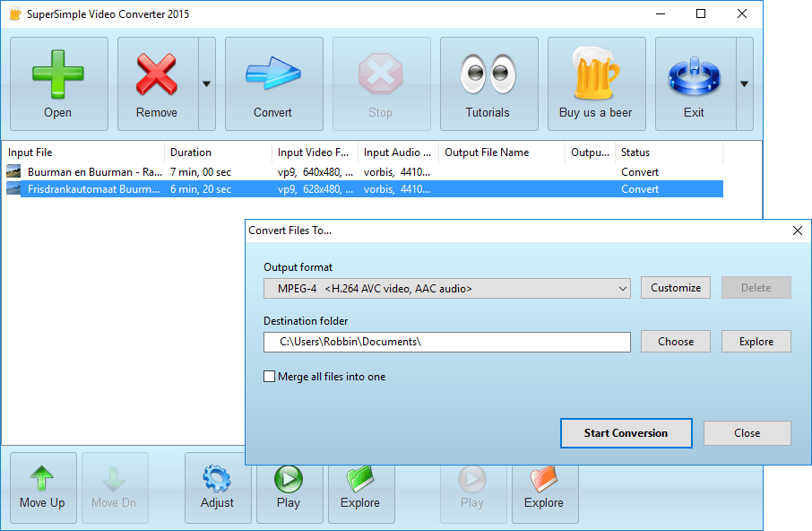
Task: Click the red X Remove button
Action: coord(158,84)
